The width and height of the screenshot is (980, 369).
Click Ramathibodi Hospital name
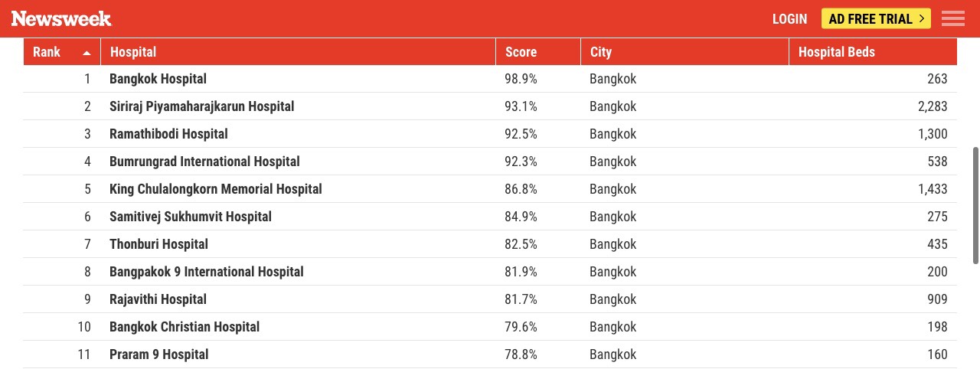168,134
